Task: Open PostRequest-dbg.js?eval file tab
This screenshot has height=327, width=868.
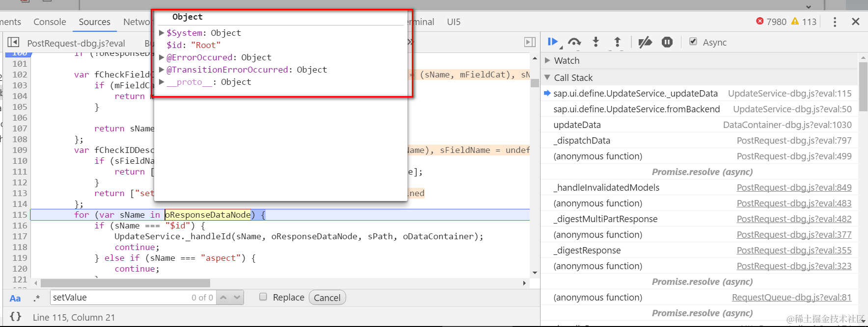Action: coord(76,43)
